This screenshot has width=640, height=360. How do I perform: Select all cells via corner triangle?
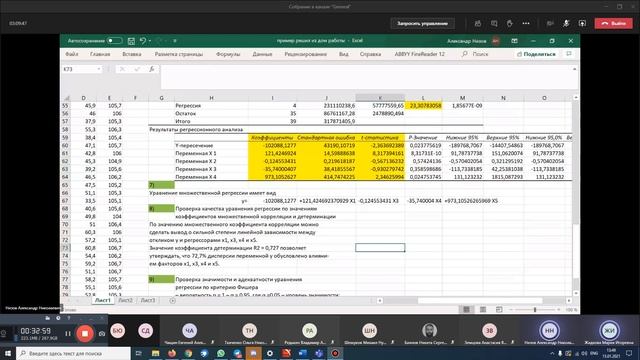click(x=66, y=98)
